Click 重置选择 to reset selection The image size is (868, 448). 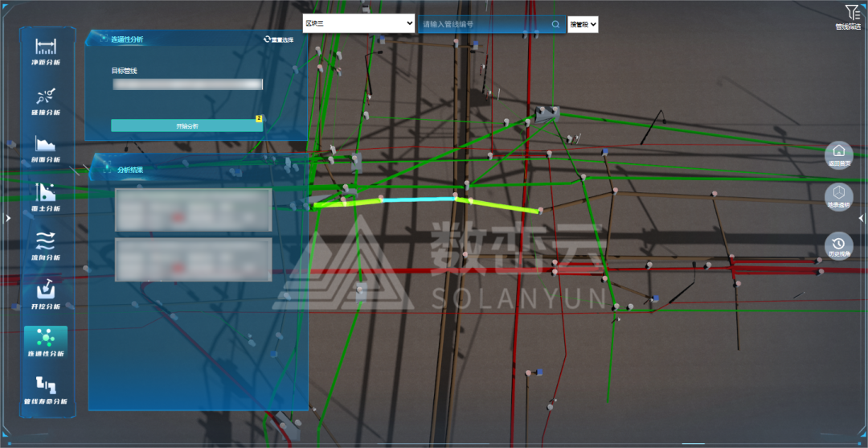pyautogui.click(x=278, y=40)
